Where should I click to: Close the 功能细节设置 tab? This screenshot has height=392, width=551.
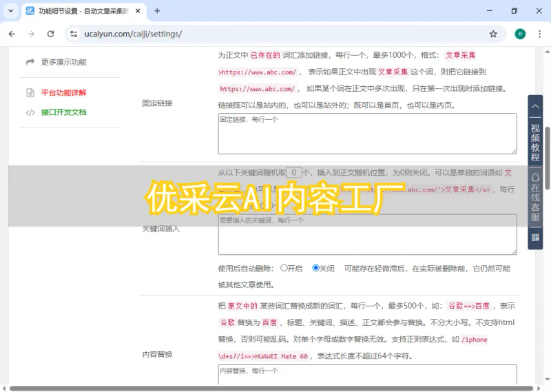(138, 11)
